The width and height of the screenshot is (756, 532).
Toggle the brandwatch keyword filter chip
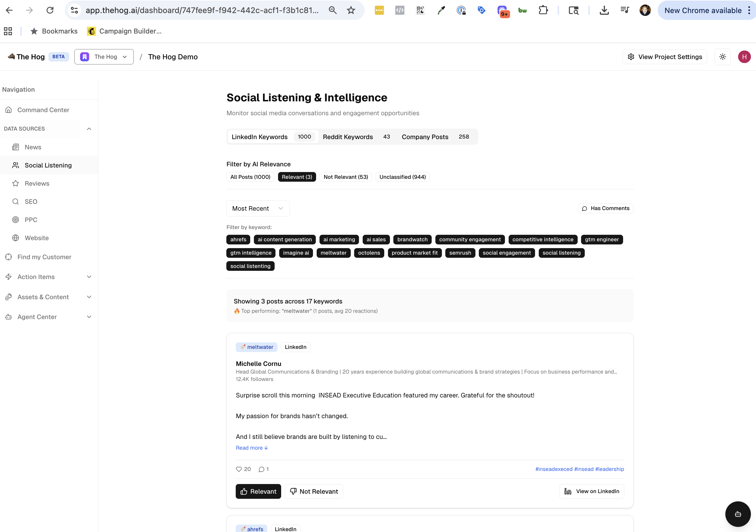point(412,239)
